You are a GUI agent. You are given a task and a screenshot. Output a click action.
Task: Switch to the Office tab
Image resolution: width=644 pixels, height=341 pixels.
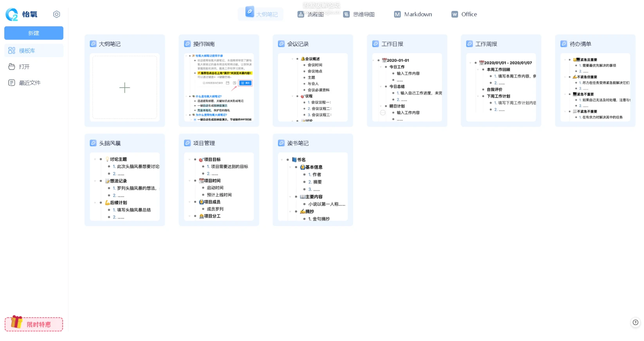click(464, 14)
